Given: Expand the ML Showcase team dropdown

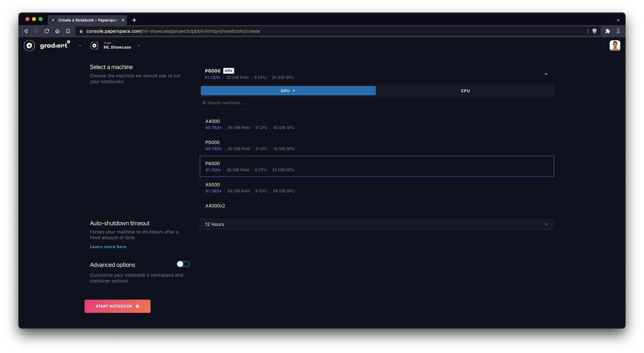Looking at the screenshot, I should pyautogui.click(x=139, y=46).
